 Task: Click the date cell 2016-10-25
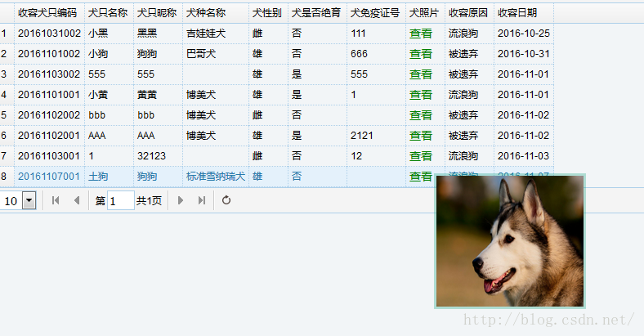coord(524,34)
